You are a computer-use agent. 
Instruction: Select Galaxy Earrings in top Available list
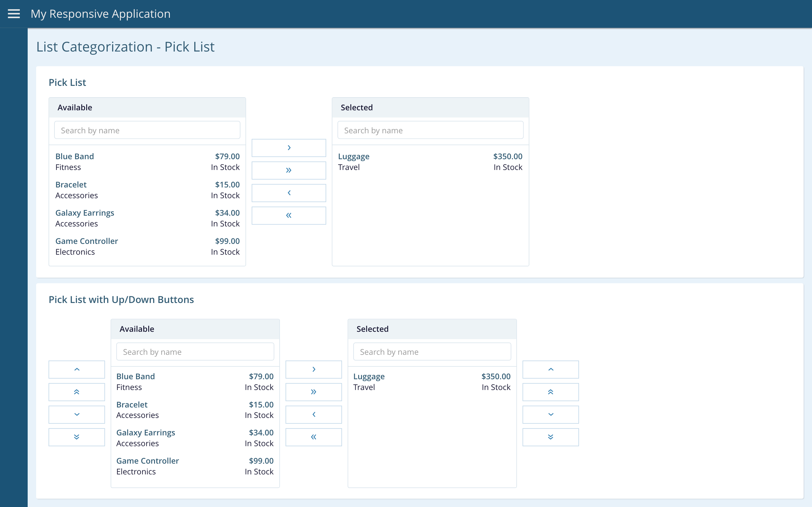[147, 218]
